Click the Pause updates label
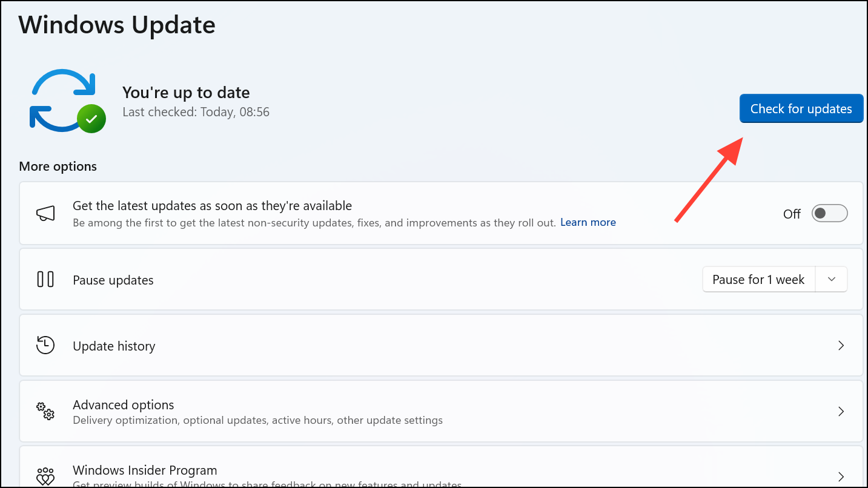Viewport: 868px width, 488px height. pos(113,280)
